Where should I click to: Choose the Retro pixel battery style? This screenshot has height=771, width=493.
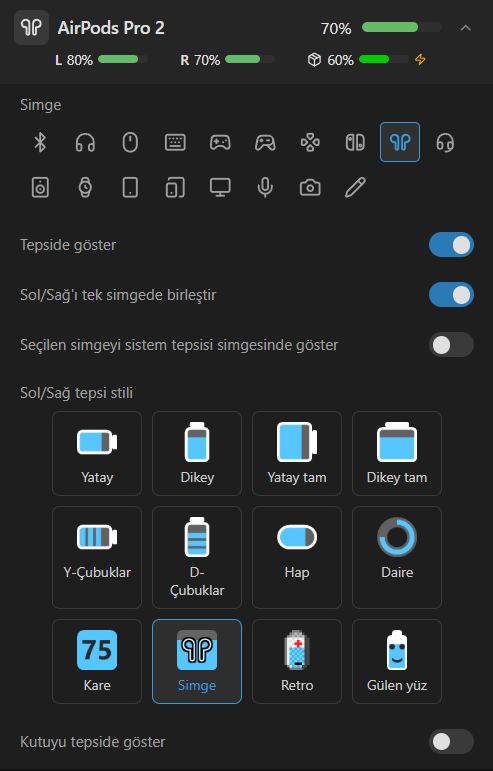point(297,661)
